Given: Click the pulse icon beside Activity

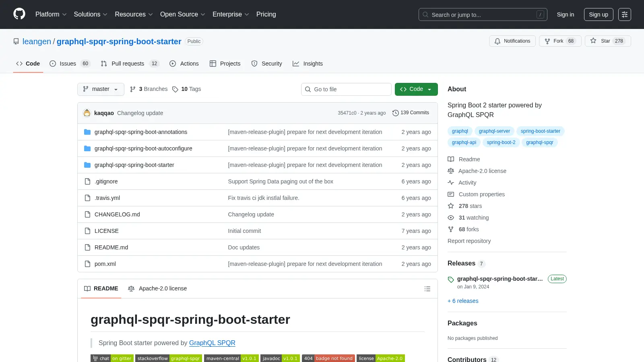Looking at the screenshot, I should tap(451, 183).
